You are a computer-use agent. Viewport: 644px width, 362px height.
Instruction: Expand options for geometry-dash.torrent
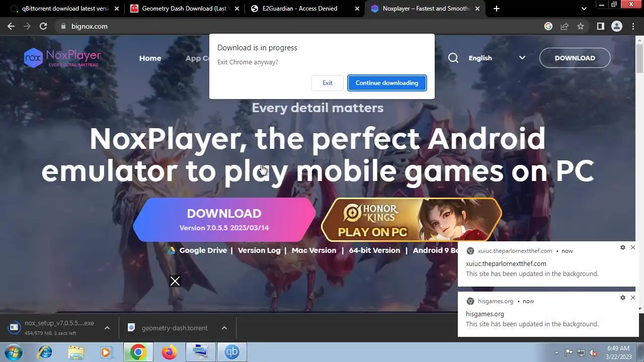pyautogui.click(x=224, y=328)
